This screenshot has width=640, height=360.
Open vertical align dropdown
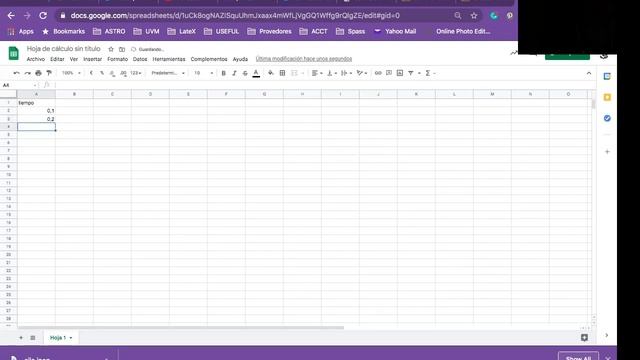point(332,73)
